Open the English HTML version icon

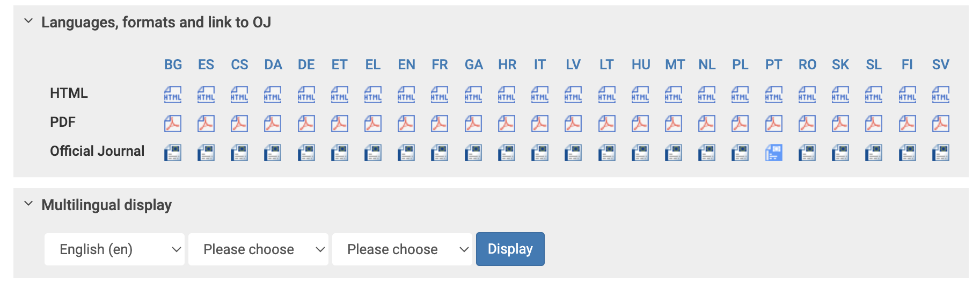406,95
